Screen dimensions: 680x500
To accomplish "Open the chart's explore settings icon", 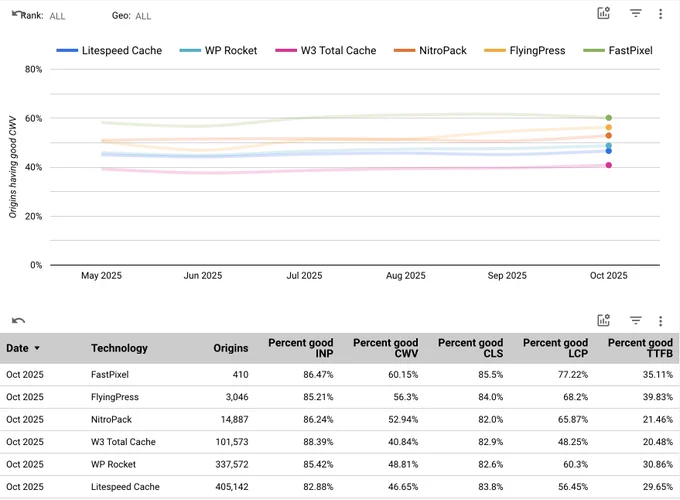I will click(604, 13).
